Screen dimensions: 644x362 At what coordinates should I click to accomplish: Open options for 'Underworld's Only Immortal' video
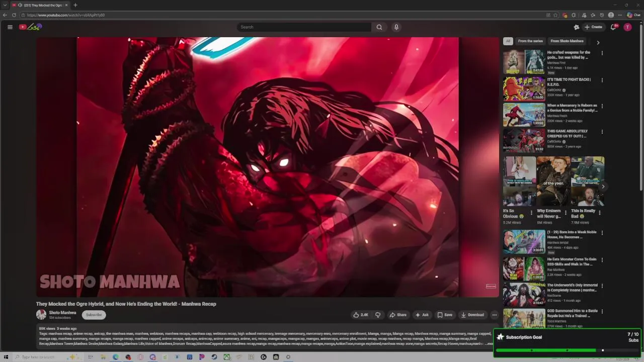coord(602,286)
